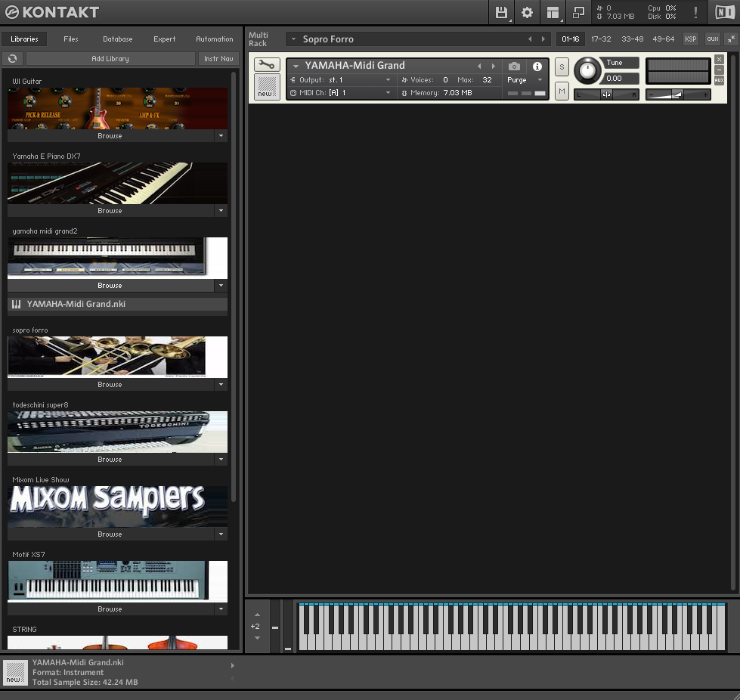
Task: Switch to Libraries tab
Action: click(x=24, y=39)
